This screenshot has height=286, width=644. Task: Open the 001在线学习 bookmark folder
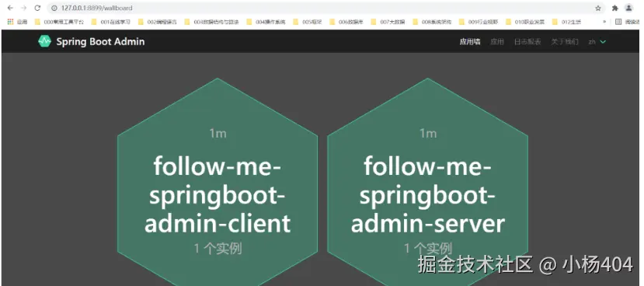(x=110, y=22)
